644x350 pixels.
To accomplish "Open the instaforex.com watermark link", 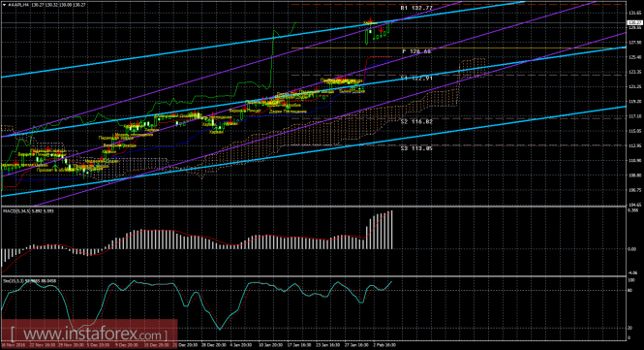I will click(89, 333).
